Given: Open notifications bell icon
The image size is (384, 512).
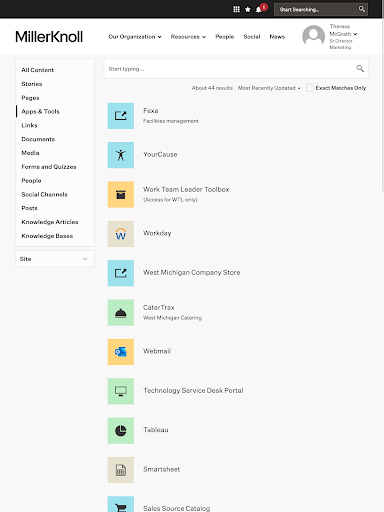Looking at the screenshot, I should [x=258, y=9].
